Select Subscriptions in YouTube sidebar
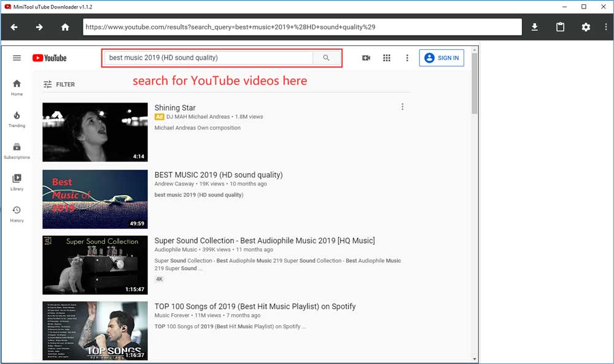Viewport: 614px width, 364px height. click(x=17, y=151)
